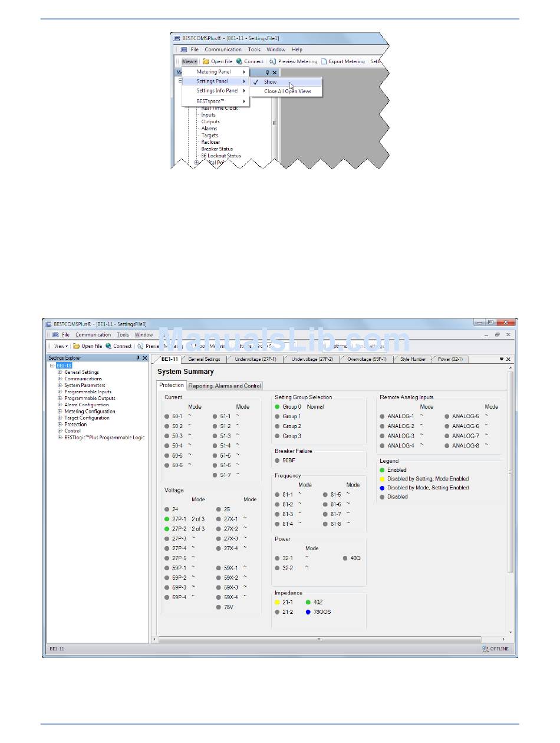Select Inputs in the SettingsFile1 tree
This screenshot has height=743, width=560.
tap(208, 115)
